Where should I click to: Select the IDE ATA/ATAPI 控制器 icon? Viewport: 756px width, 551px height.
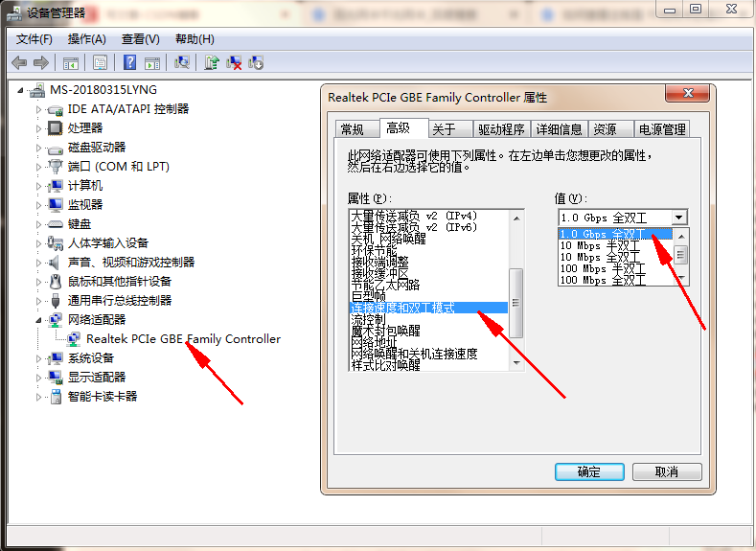[x=56, y=109]
